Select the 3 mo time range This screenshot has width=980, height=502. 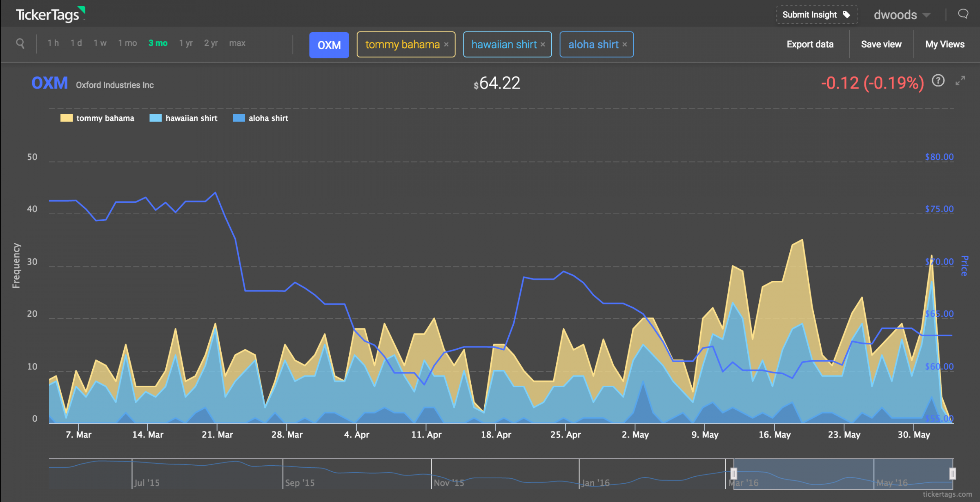(158, 43)
